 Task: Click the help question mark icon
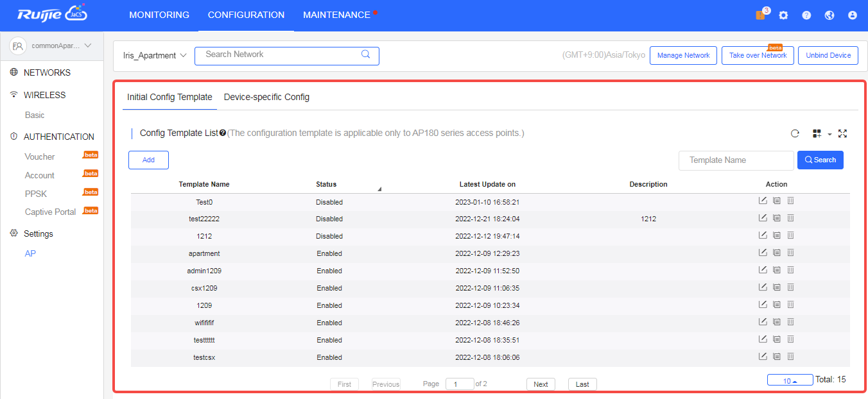point(806,15)
